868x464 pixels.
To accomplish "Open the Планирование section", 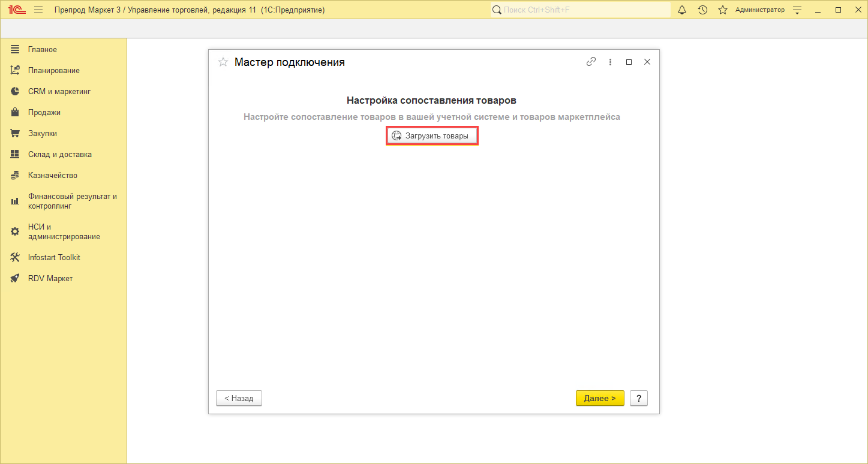I will point(64,70).
